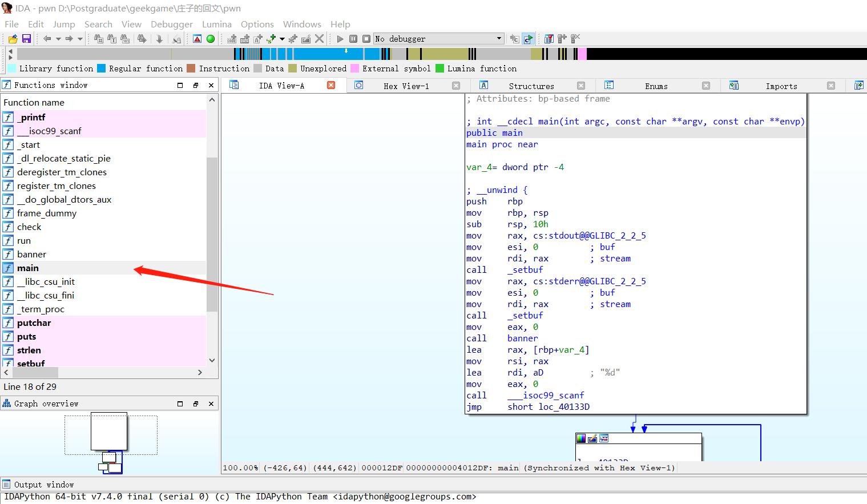Select the __isoc99_scanf function entry

[103, 131]
